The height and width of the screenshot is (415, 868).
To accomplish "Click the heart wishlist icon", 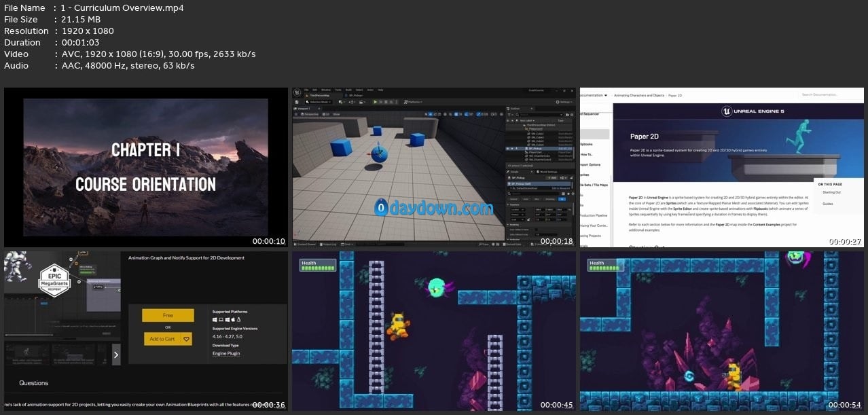I will click(187, 339).
